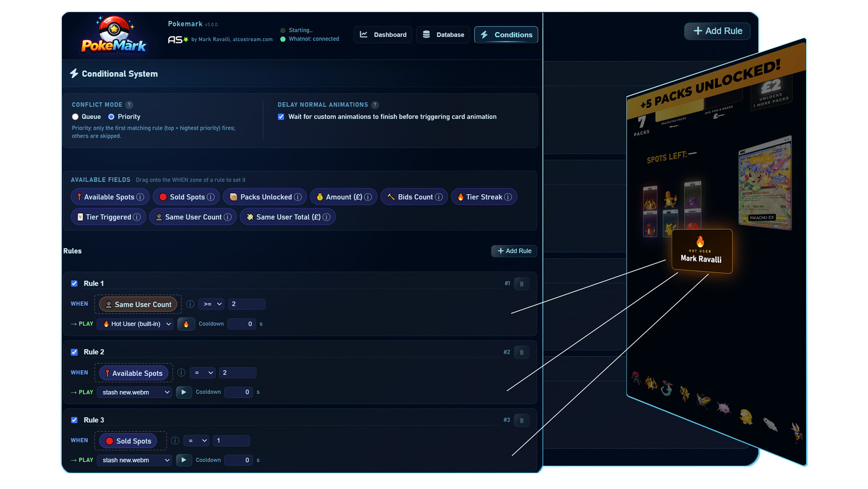Edit the Rule 2 threshold value field

pyautogui.click(x=238, y=373)
